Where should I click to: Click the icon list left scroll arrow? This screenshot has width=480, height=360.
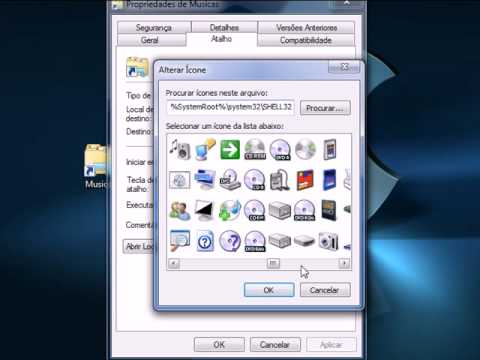pyautogui.click(x=174, y=263)
